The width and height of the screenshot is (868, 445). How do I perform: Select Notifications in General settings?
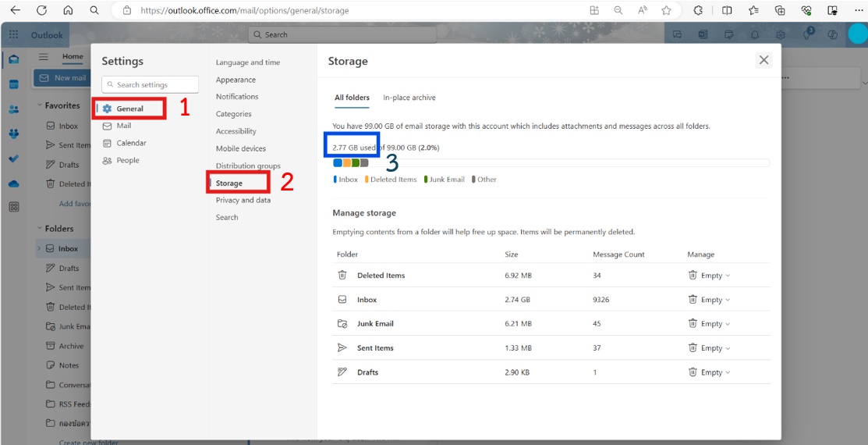[237, 97]
